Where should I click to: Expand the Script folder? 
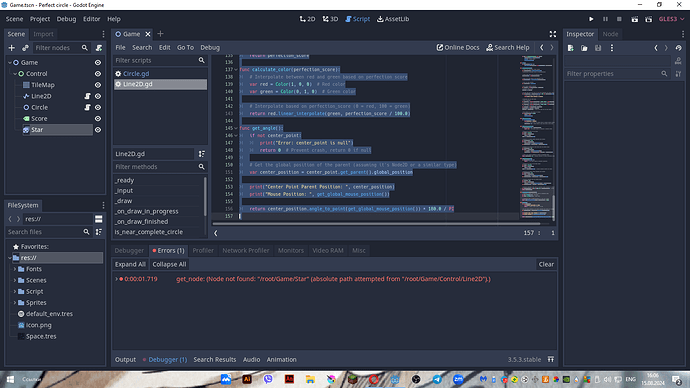pyautogui.click(x=15, y=291)
